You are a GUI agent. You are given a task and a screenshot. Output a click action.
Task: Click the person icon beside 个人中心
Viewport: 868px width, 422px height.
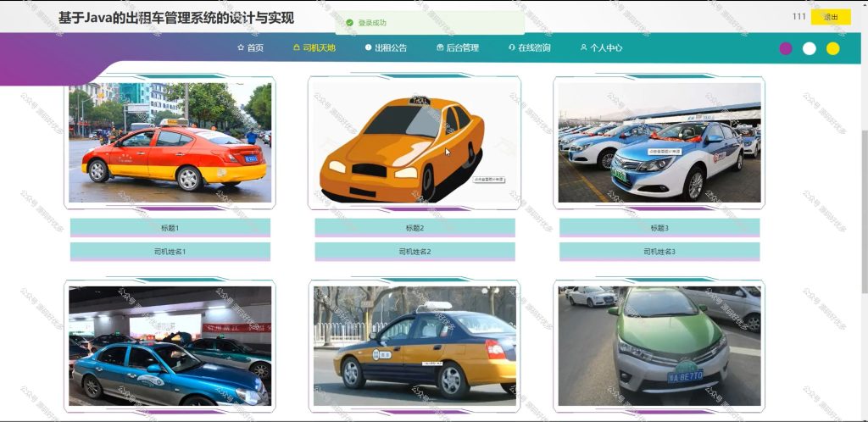pyautogui.click(x=583, y=47)
